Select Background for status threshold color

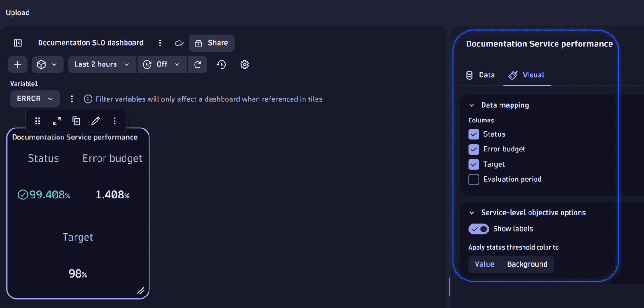[x=527, y=264]
